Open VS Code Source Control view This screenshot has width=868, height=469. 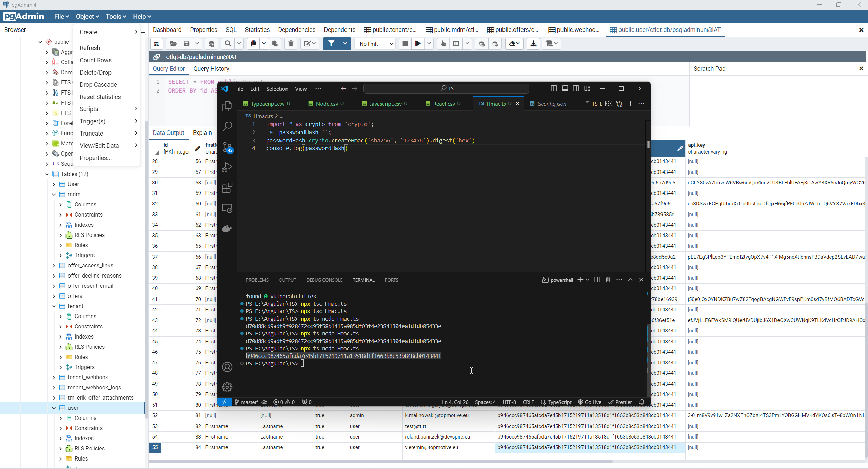227,147
